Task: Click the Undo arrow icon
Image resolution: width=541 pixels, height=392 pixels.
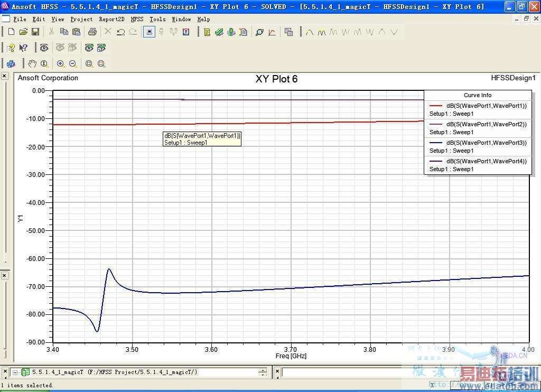Action: coord(120,32)
